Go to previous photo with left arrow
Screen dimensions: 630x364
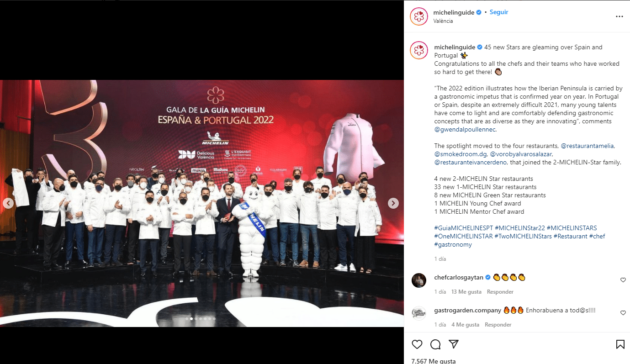(x=8, y=203)
